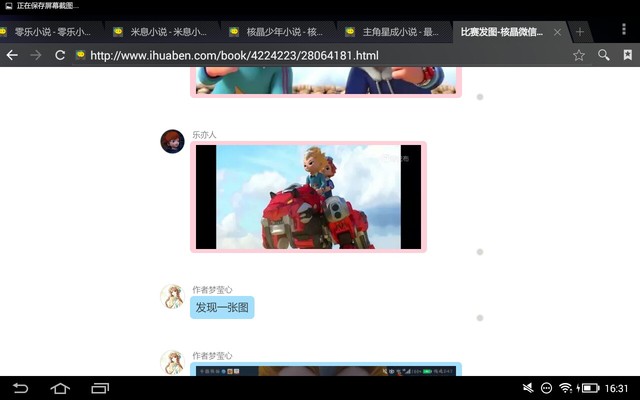
Task: Click the grey dot beside the robot image
Action: click(480, 252)
